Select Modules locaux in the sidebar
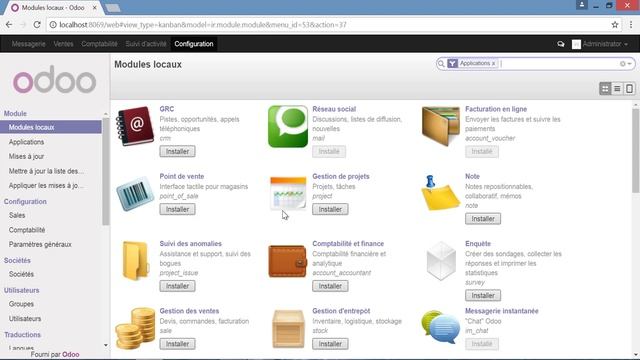The image size is (640, 360). coord(51,127)
